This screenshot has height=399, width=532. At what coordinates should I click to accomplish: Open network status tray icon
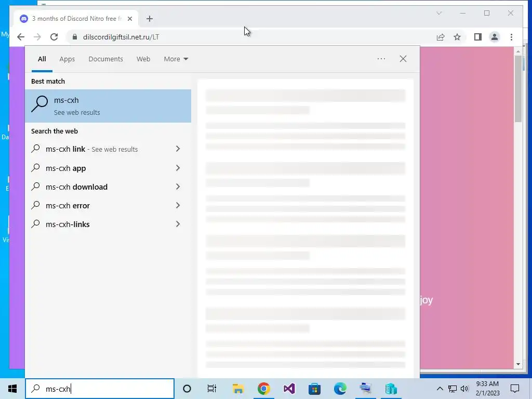(x=453, y=389)
